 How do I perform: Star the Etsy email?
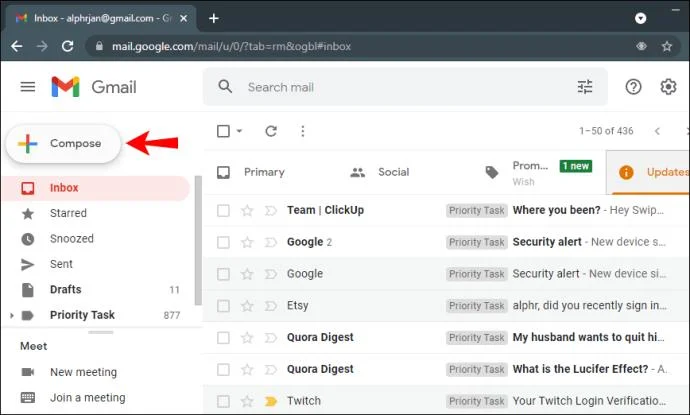pyautogui.click(x=247, y=305)
